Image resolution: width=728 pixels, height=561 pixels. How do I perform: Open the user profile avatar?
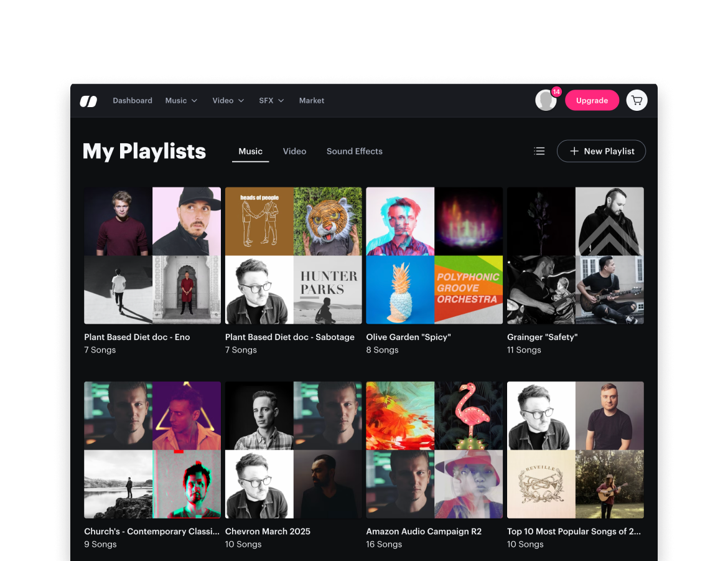pyautogui.click(x=546, y=100)
